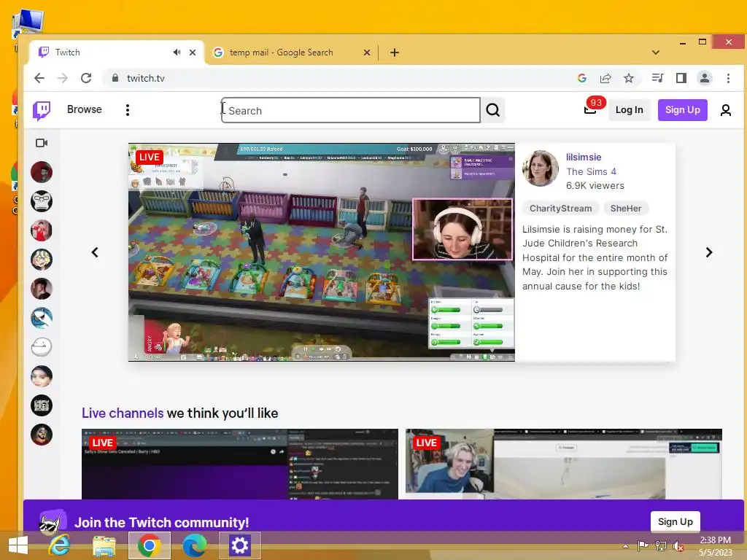
Task: Open The Sims 4 category link
Action: click(x=591, y=171)
